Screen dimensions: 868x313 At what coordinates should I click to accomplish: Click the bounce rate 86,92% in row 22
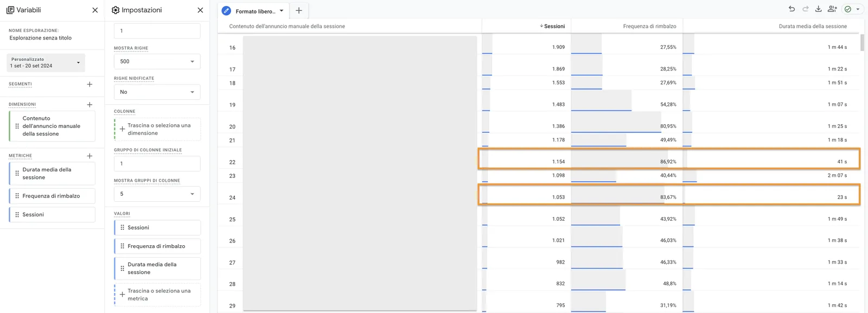[x=668, y=162]
